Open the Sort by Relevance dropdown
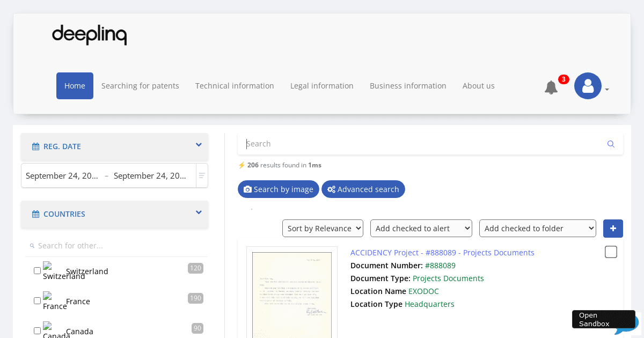 click(323, 229)
